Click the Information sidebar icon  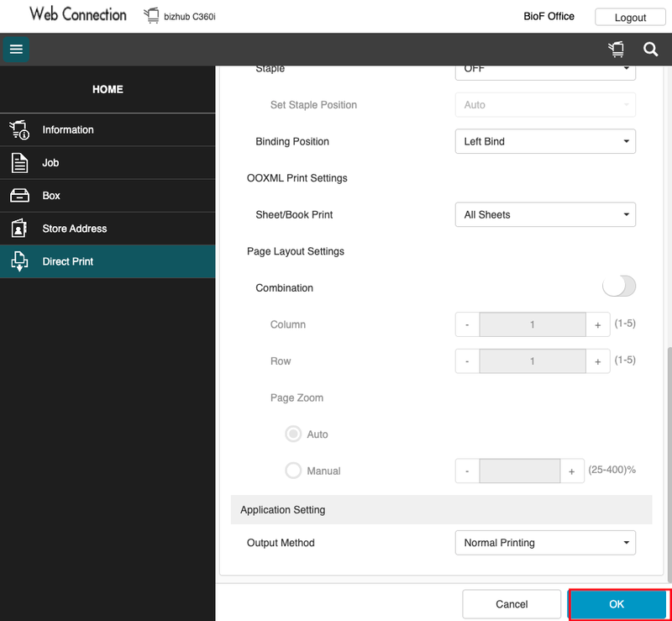click(x=19, y=129)
